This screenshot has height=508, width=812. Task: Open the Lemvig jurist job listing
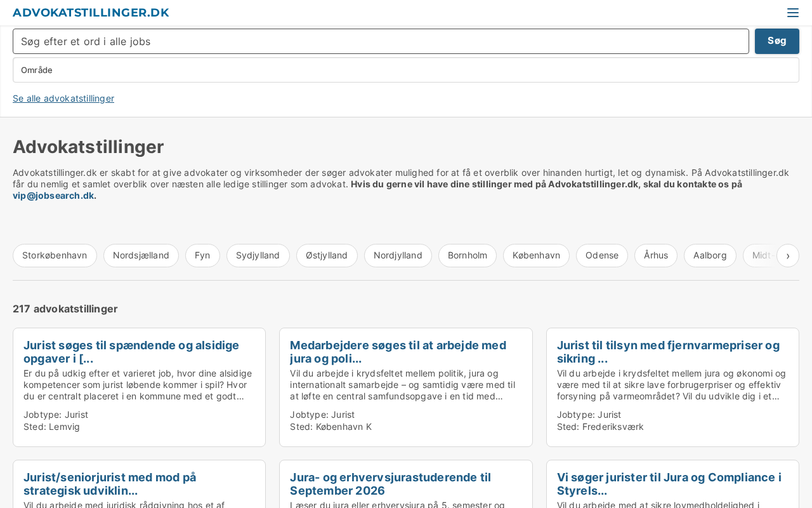click(131, 352)
